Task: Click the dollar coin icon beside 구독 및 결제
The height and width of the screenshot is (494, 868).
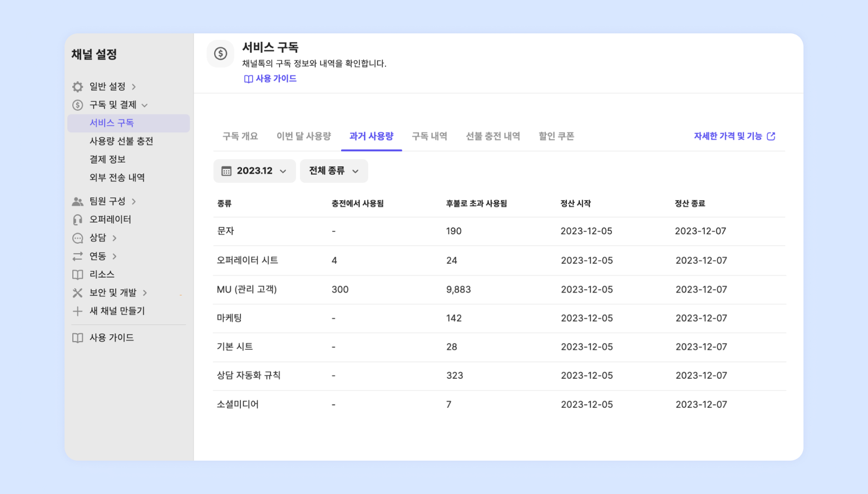Action: (78, 105)
